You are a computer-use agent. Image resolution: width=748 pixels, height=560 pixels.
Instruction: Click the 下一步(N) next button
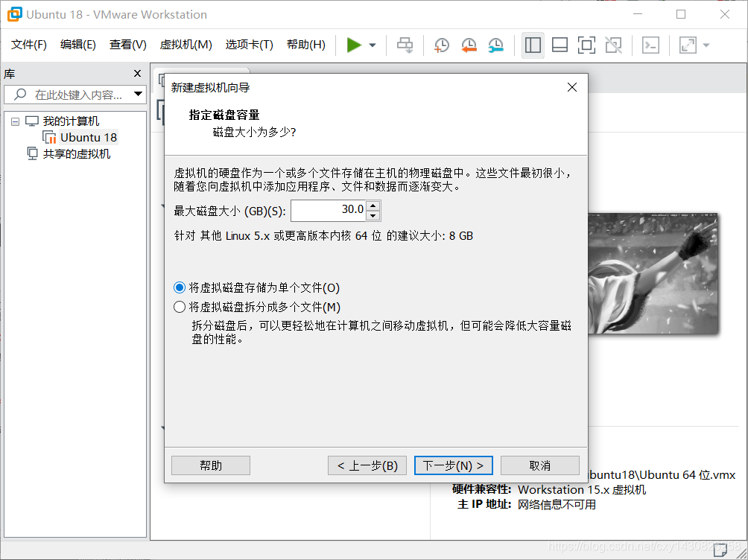[453, 465]
